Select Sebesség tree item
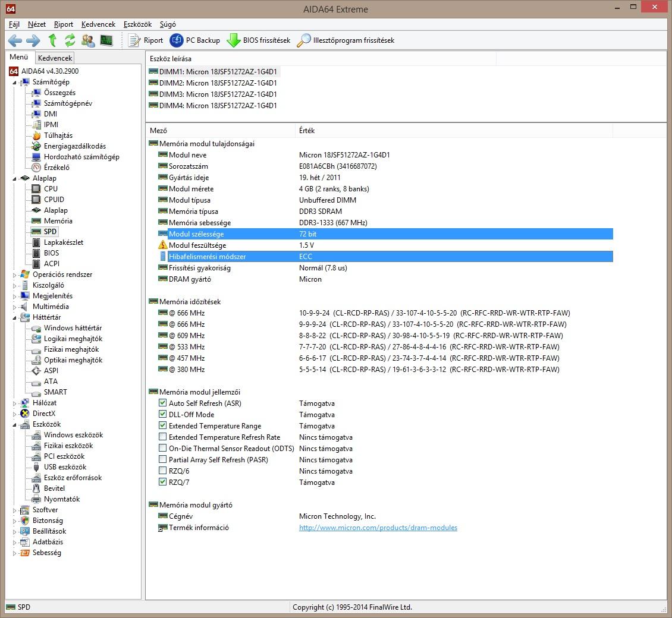 click(47, 553)
